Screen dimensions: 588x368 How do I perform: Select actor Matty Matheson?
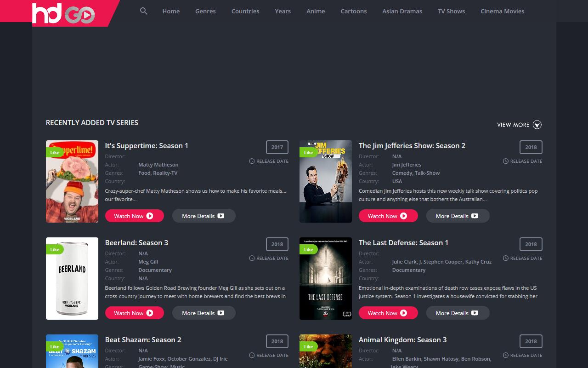tap(158, 165)
